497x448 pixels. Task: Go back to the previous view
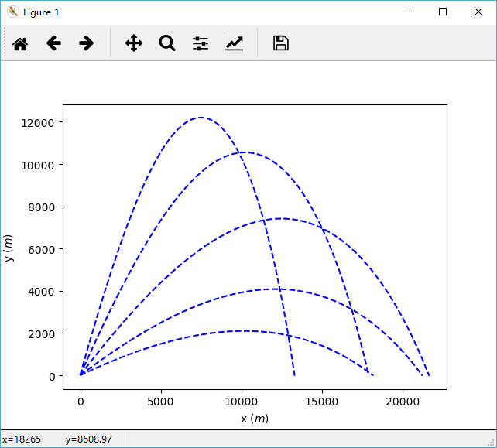(x=53, y=43)
